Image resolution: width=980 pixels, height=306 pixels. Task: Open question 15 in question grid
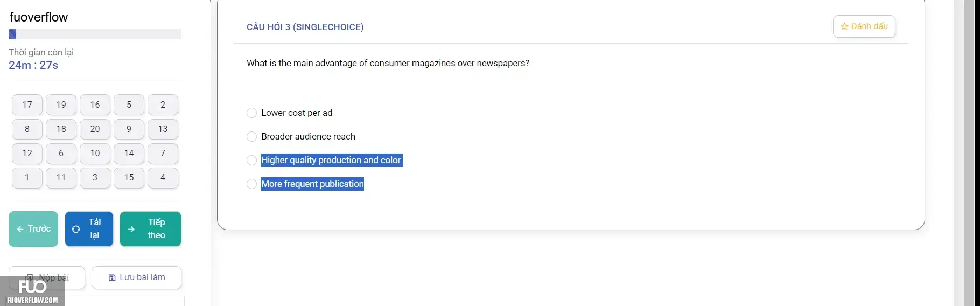pyautogui.click(x=129, y=177)
